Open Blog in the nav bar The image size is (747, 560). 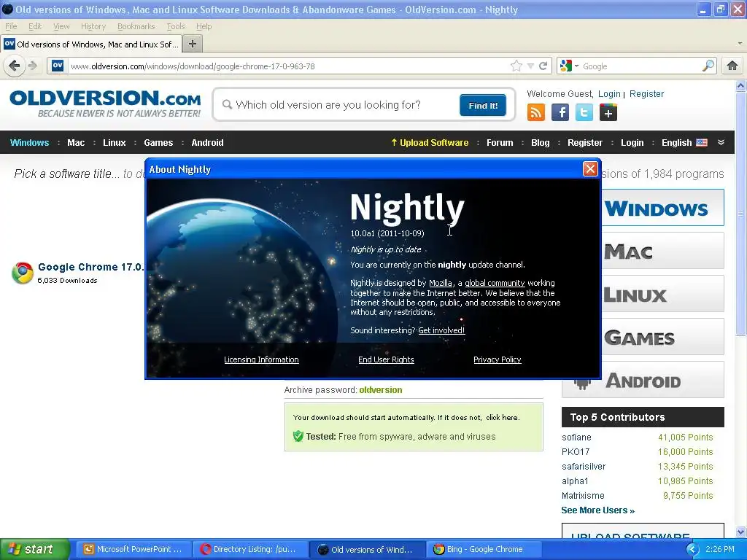click(541, 142)
